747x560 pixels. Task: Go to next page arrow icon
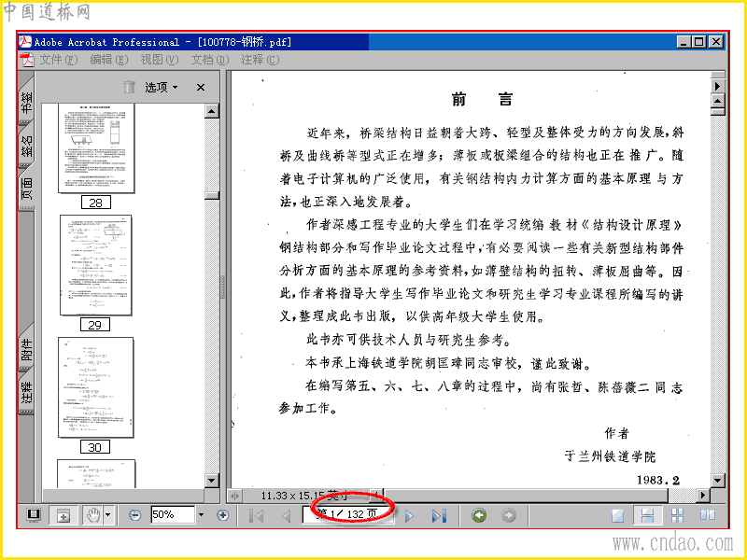[x=409, y=516]
